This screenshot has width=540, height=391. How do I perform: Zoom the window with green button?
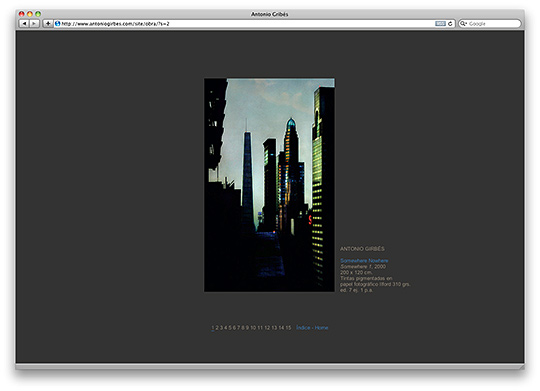click(38, 14)
